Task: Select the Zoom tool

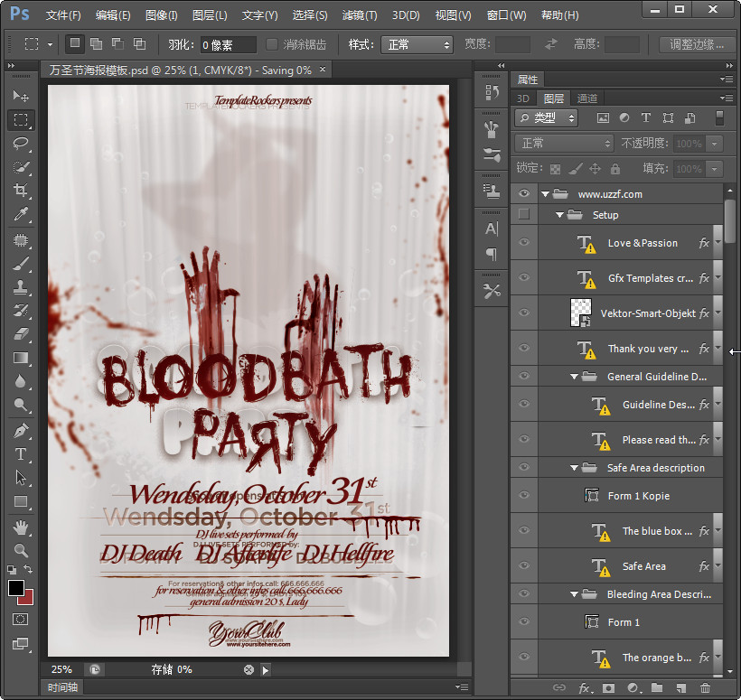Action: [20, 550]
